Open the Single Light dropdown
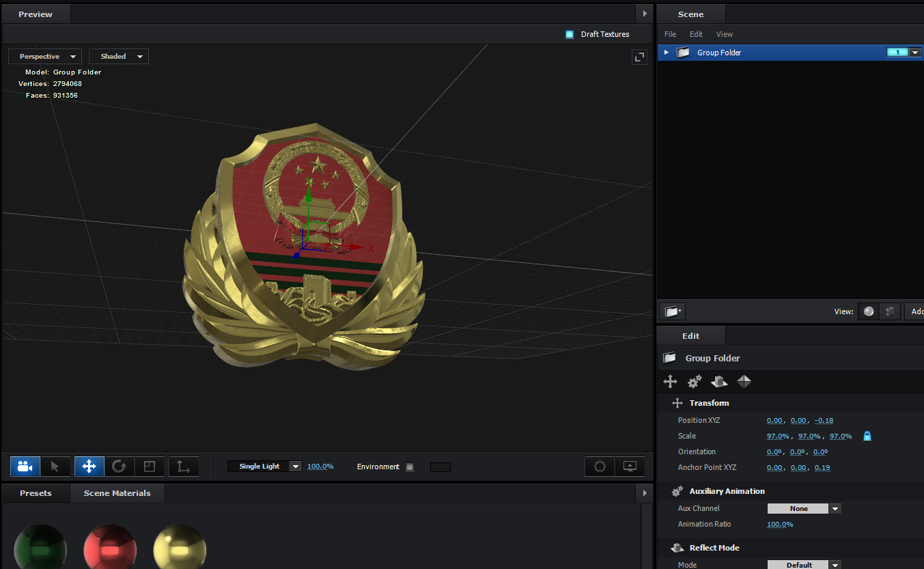The image size is (924, 569). tap(265, 467)
